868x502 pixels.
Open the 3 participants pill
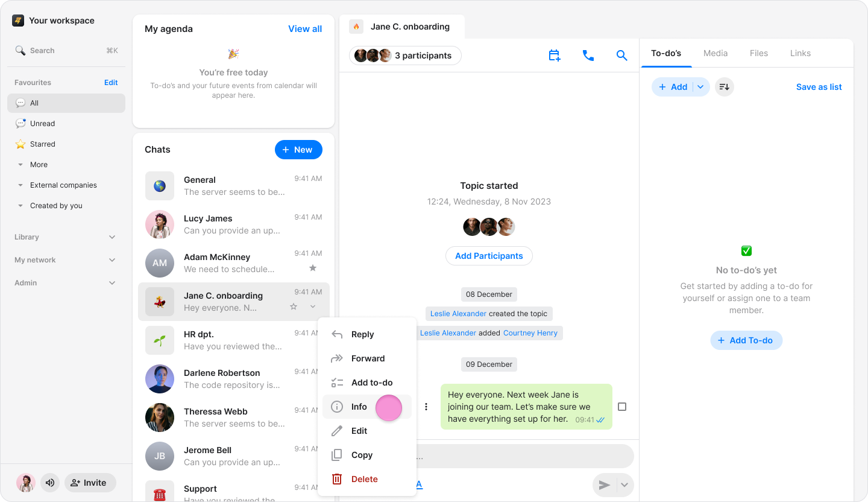point(405,56)
